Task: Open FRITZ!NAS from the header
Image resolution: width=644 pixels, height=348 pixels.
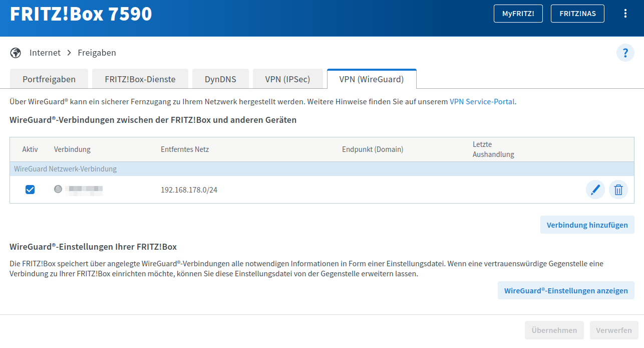Action: tap(577, 14)
